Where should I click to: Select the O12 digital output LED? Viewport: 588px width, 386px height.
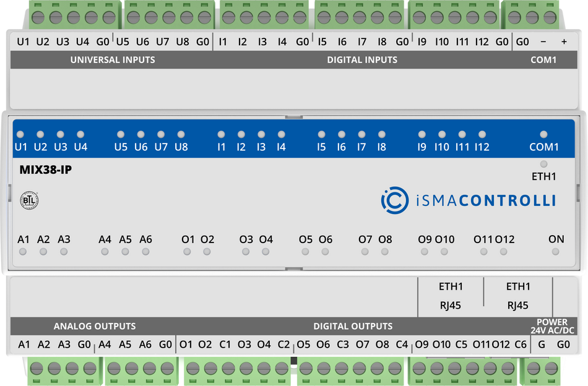[504, 252]
